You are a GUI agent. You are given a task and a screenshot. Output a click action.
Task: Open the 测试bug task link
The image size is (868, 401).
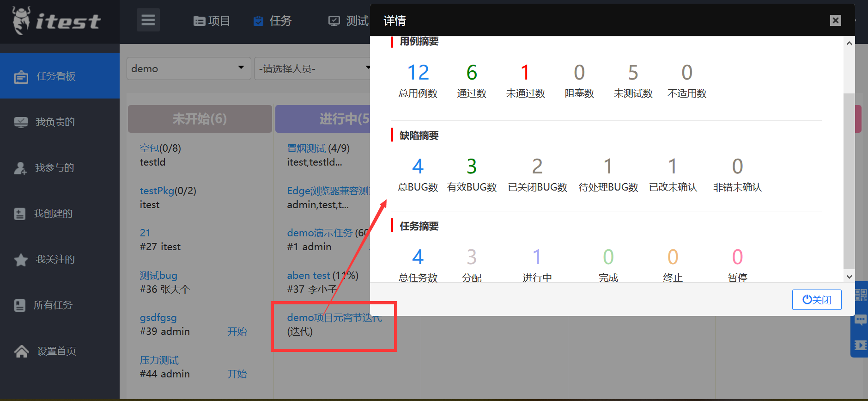(158, 275)
